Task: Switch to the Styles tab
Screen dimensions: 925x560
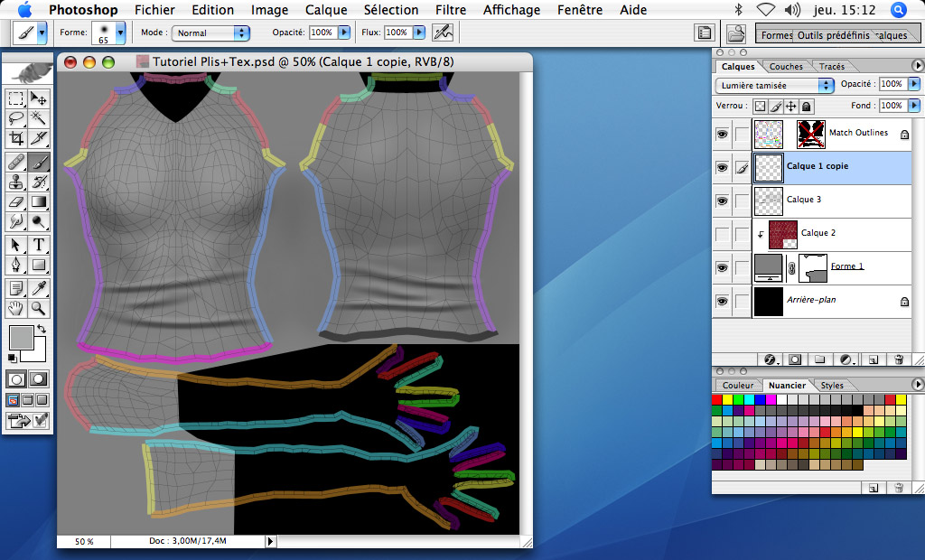Action: tap(832, 386)
